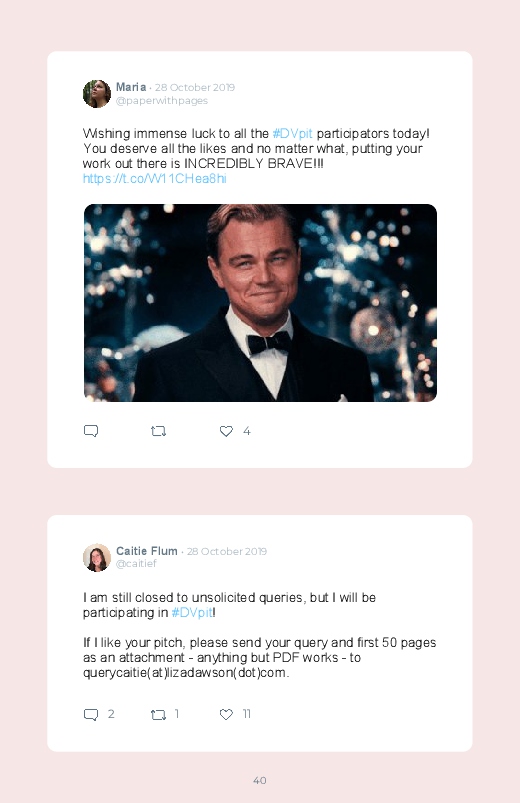
Task: Click the 11 likes count
Action: [246, 714]
